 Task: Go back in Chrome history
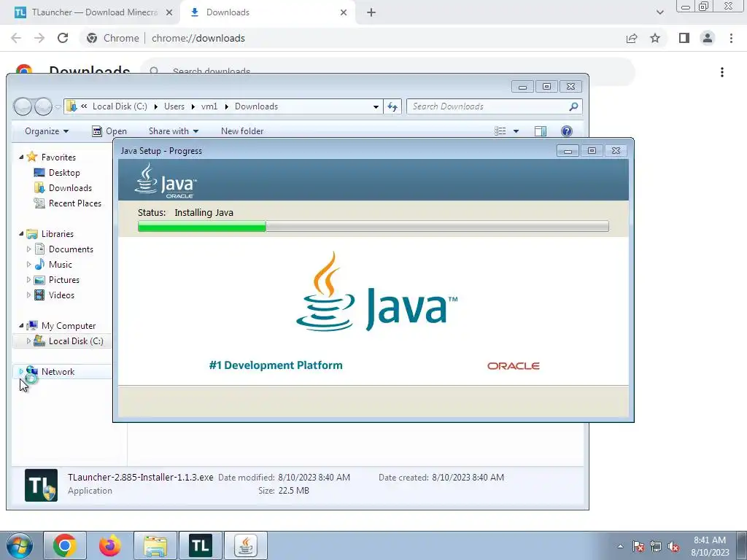16,38
